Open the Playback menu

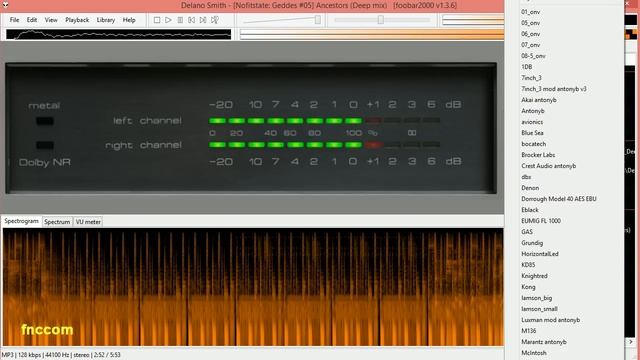click(77, 20)
